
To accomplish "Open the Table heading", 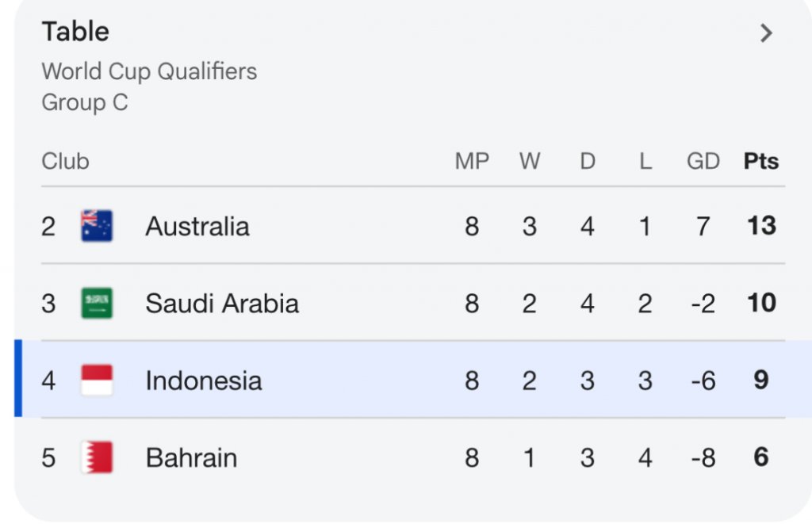I will tap(75, 32).
